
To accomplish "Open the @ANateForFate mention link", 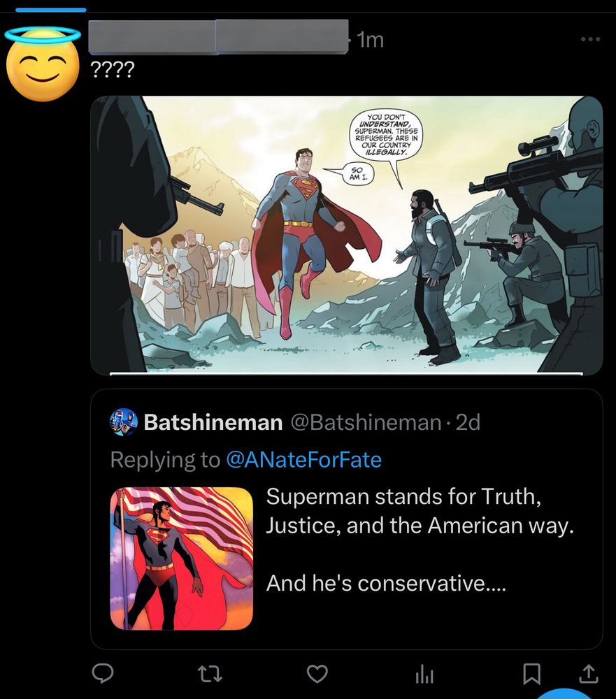I will (x=304, y=460).
